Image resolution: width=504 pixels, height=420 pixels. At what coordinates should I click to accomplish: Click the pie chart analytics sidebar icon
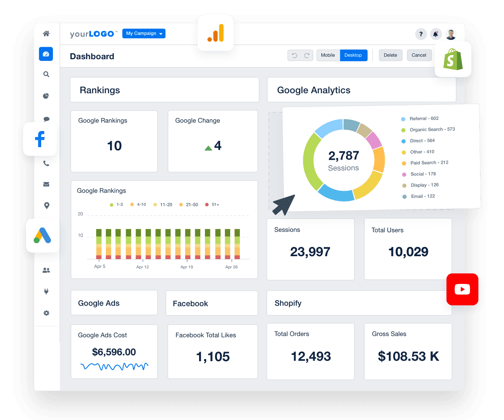tap(46, 96)
